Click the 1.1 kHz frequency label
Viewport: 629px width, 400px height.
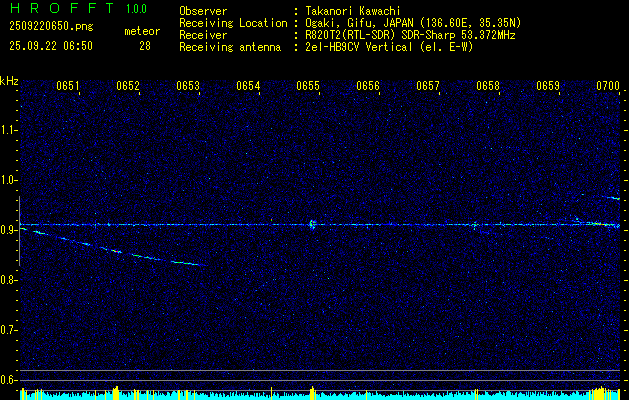(9, 130)
